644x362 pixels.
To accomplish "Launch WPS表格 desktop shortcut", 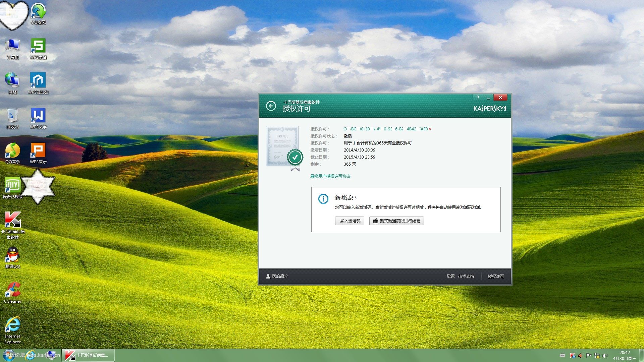I will click(x=38, y=49).
